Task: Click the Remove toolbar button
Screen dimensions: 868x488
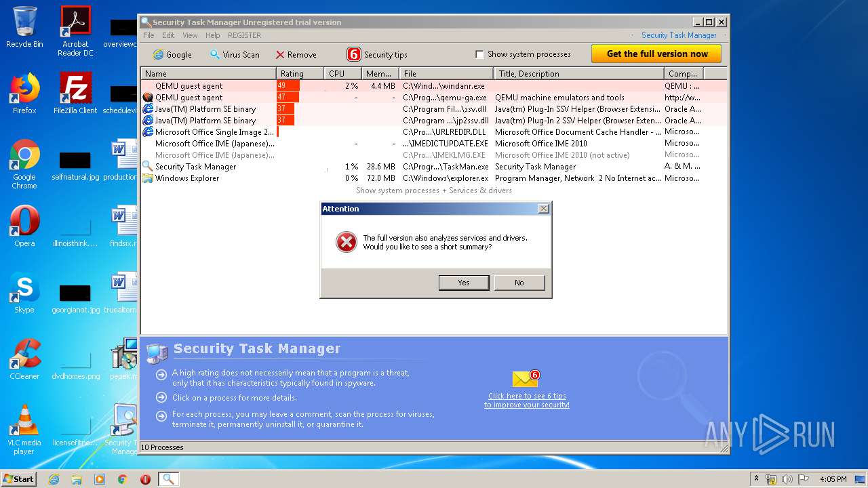Action: (296, 54)
